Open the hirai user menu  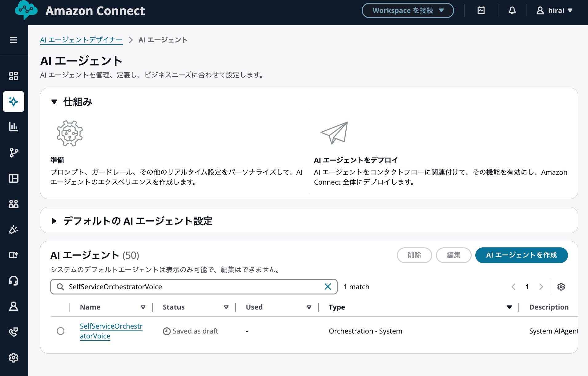pyautogui.click(x=554, y=10)
